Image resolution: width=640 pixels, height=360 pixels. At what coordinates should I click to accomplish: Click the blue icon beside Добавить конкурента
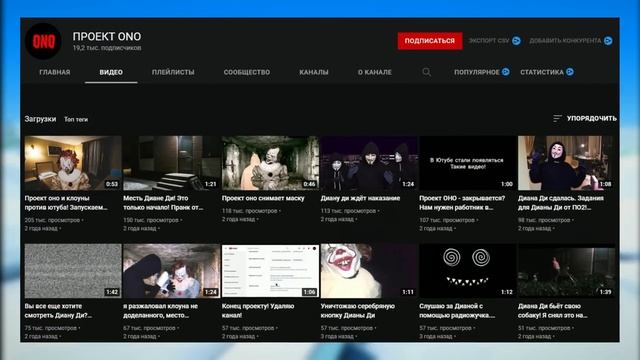[608, 41]
